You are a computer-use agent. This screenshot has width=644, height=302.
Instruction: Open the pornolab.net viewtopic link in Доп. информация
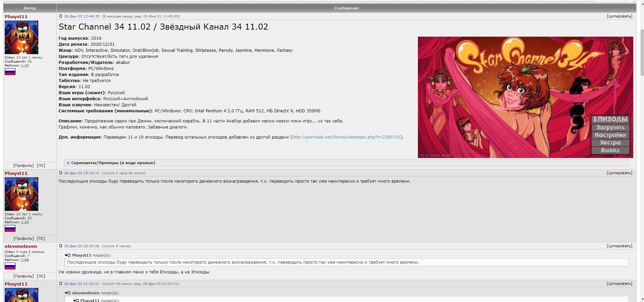346,137
